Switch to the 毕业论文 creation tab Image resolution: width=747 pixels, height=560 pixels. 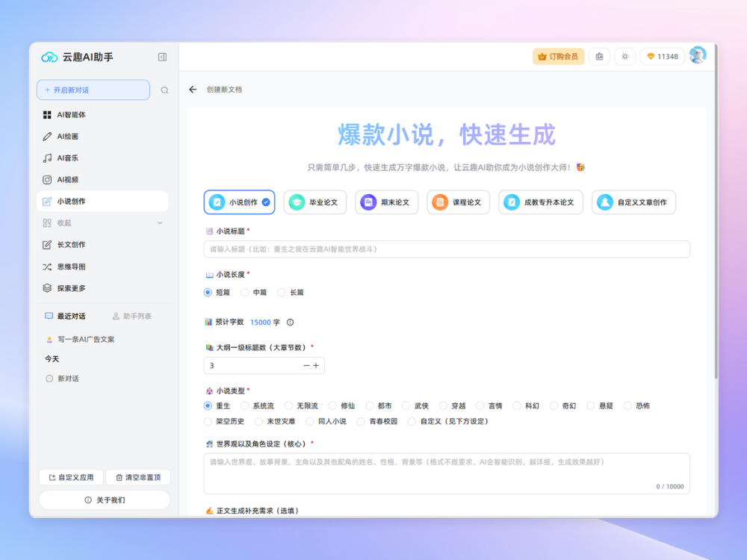pyautogui.click(x=314, y=202)
